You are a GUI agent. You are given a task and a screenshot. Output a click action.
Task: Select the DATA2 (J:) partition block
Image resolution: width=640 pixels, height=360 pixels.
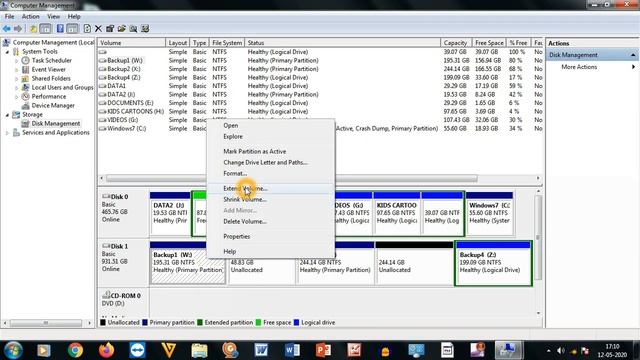pyautogui.click(x=170, y=214)
